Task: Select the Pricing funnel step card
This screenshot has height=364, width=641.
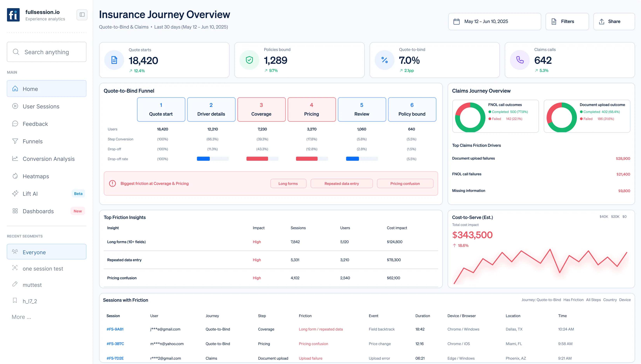Action: click(x=312, y=109)
